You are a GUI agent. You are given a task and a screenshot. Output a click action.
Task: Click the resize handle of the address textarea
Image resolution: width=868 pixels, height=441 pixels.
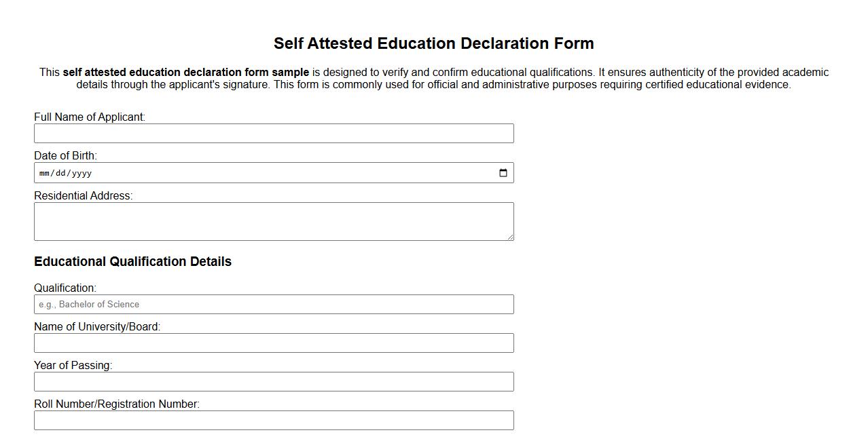pos(510,236)
